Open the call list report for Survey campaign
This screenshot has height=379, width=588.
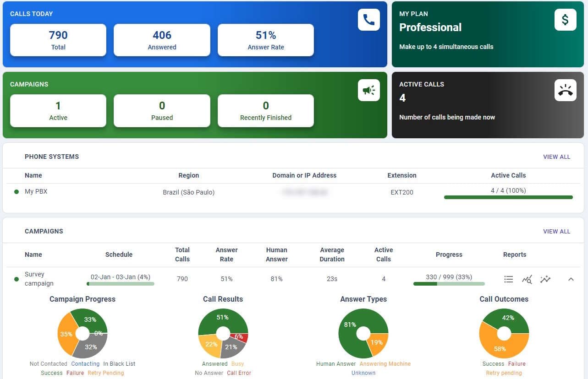(508, 279)
